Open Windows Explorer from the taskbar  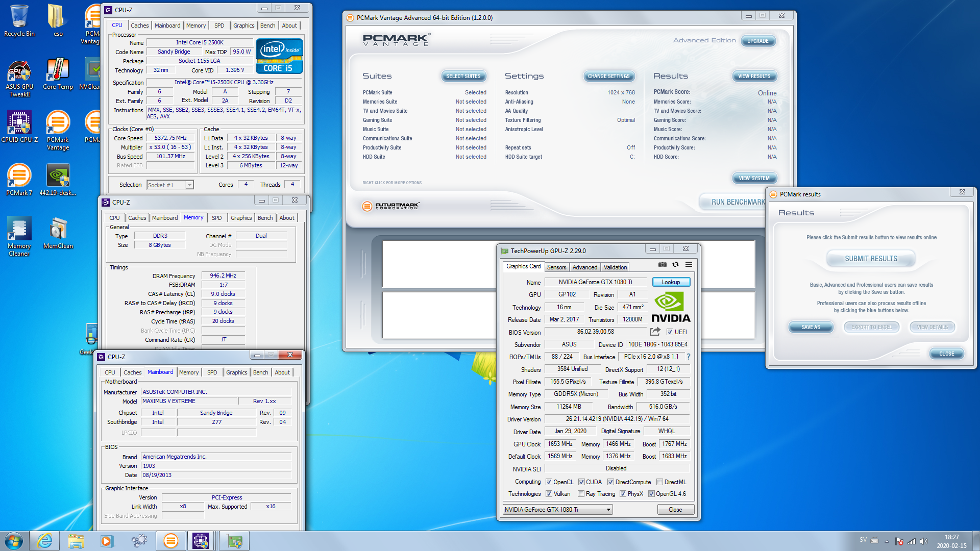click(x=76, y=541)
